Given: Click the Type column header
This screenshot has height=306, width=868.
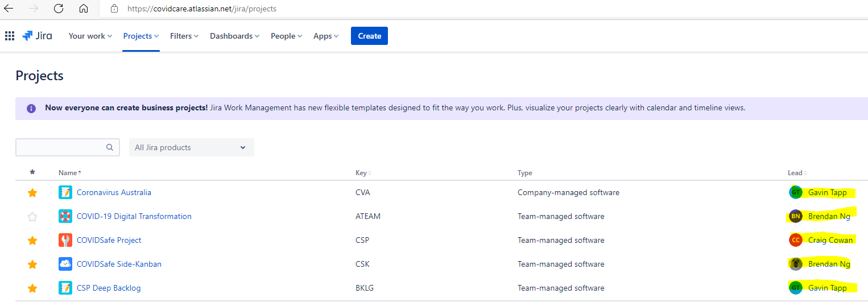Looking at the screenshot, I should point(525,172).
